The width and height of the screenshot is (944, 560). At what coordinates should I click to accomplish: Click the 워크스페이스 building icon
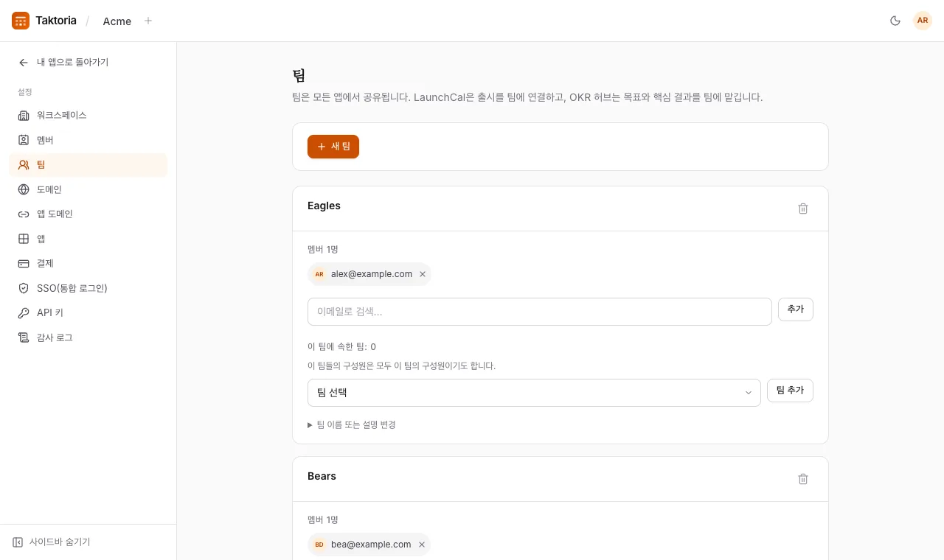click(x=24, y=116)
